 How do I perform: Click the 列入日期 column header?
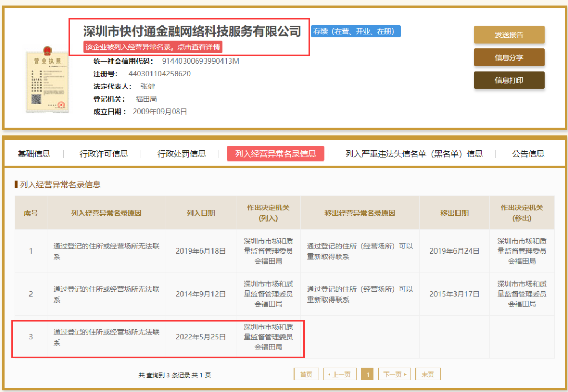click(201, 213)
